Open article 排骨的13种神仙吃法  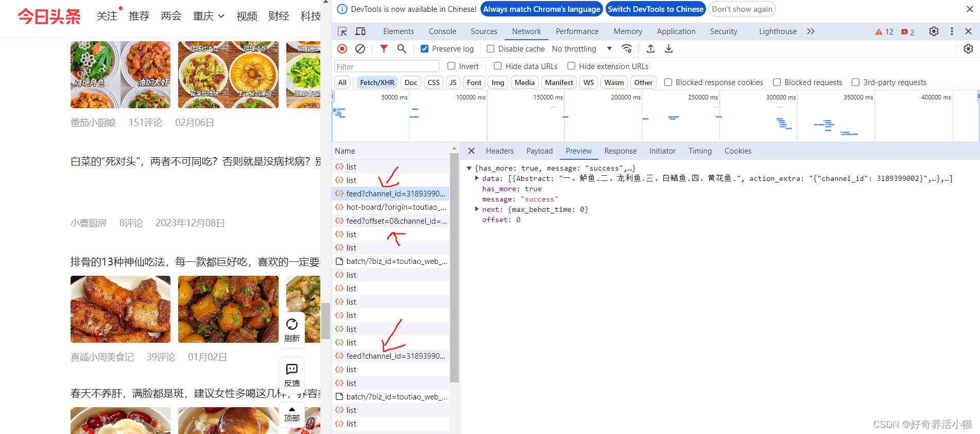coord(195,262)
